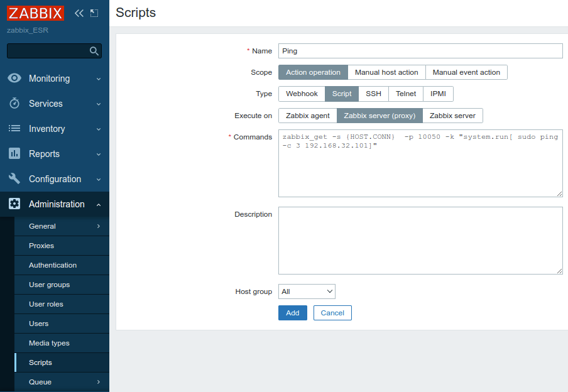Open the Administration section label

point(57,204)
